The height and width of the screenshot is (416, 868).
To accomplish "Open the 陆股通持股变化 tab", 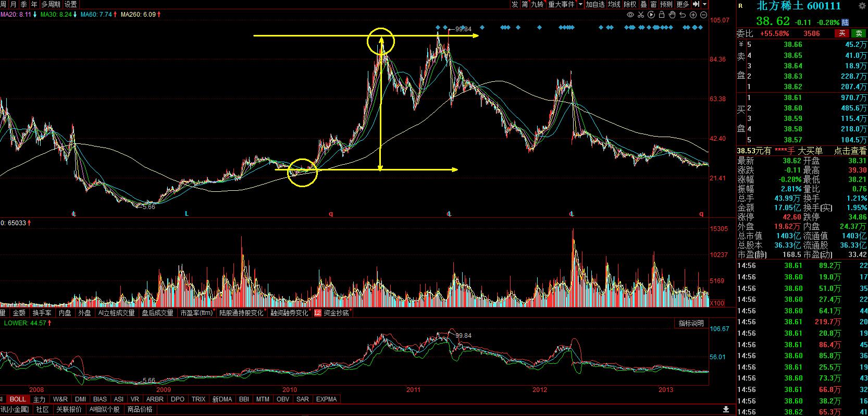I will pos(241,313).
